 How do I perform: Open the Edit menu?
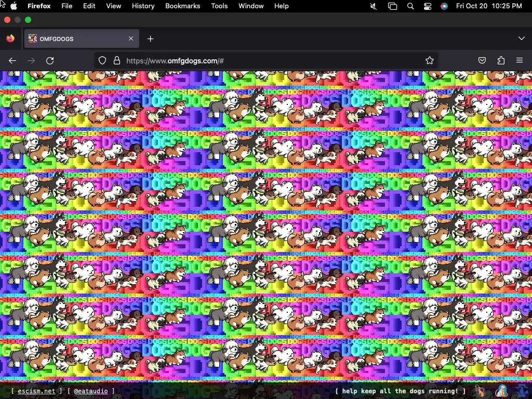tap(89, 6)
